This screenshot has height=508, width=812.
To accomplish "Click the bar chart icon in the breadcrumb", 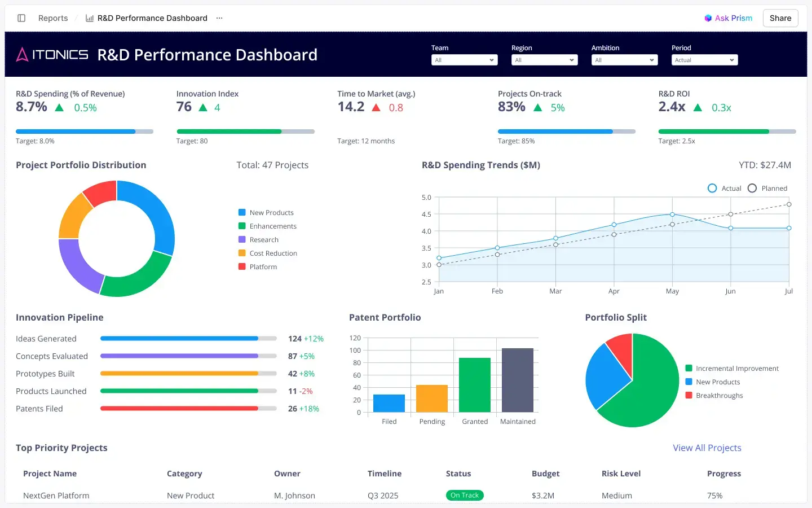I will tap(89, 17).
